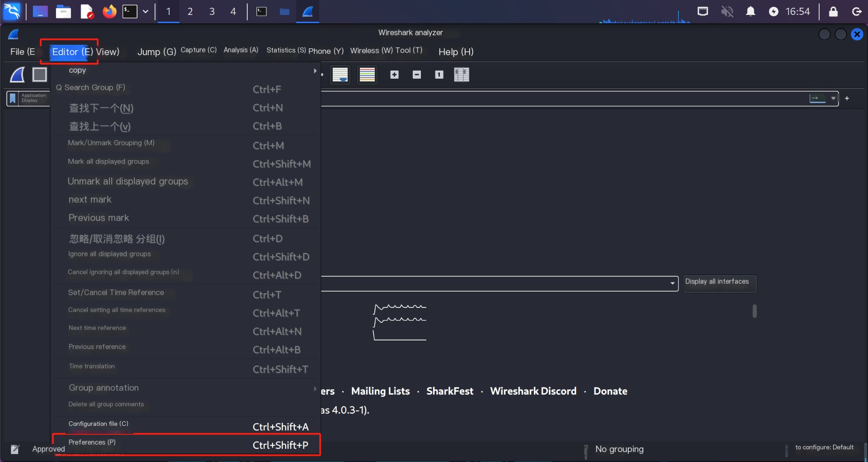
Task: Select Search Group (F) menu entry
Action: [x=185, y=88]
